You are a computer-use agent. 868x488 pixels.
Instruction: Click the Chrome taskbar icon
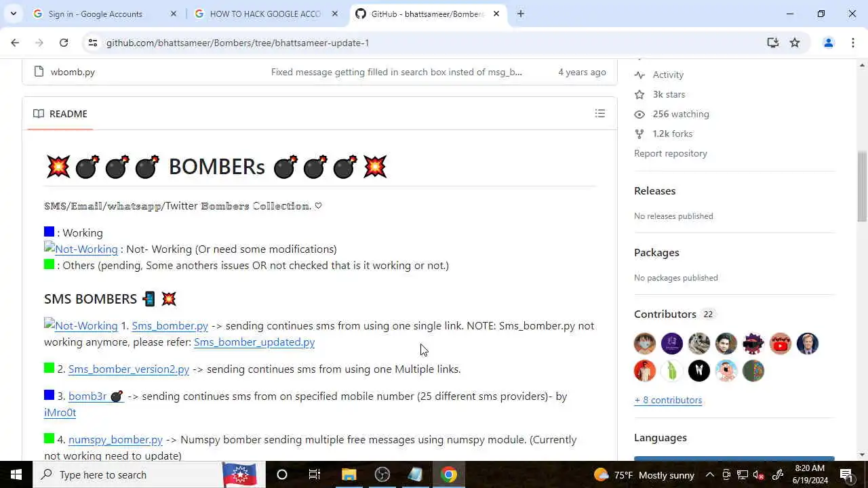click(x=449, y=474)
